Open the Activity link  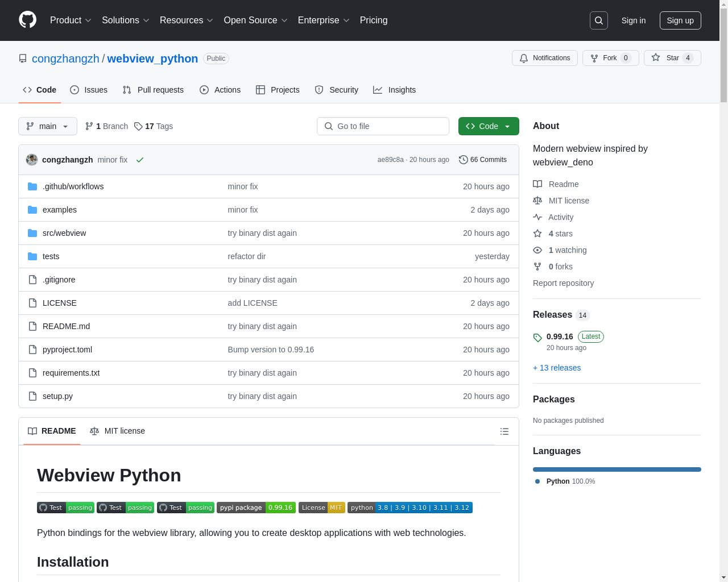point(553,217)
